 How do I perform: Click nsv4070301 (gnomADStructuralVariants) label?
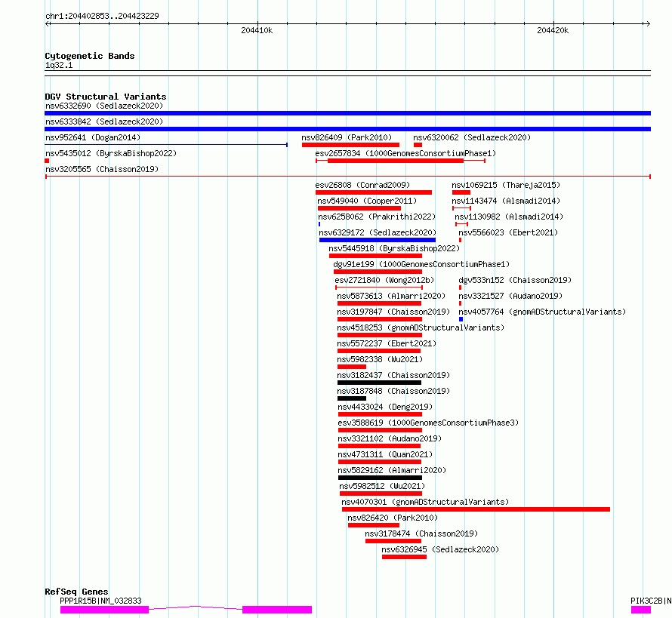coord(425,502)
